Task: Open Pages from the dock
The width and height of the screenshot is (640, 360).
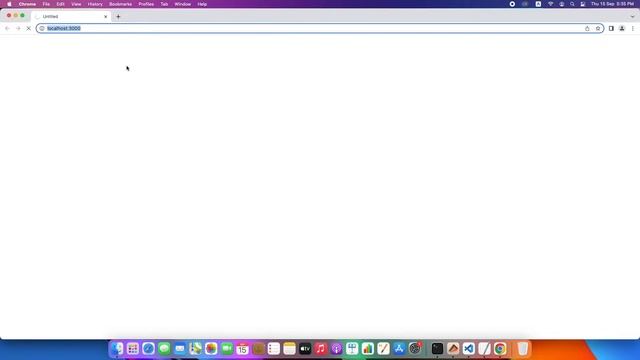Action: (384, 349)
